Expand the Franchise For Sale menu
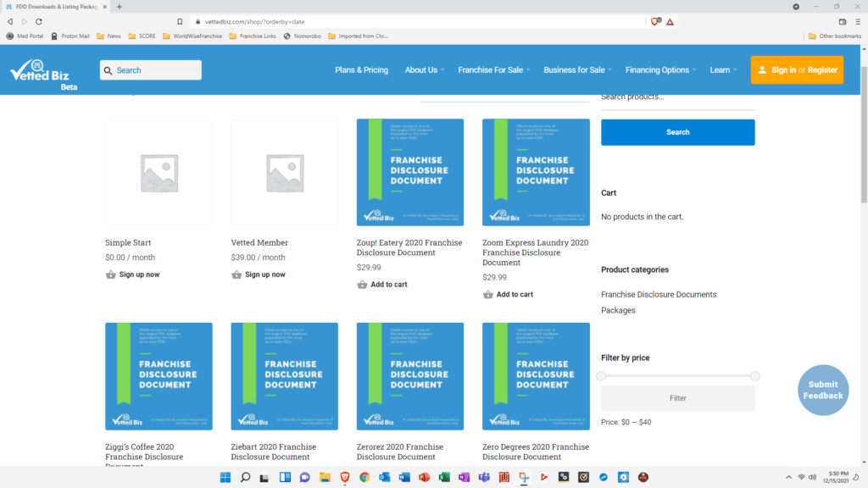 (494, 69)
